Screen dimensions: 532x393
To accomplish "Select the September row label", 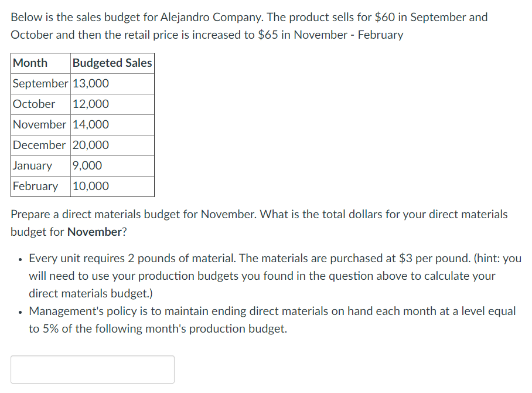I will pyautogui.click(x=40, y=83).
